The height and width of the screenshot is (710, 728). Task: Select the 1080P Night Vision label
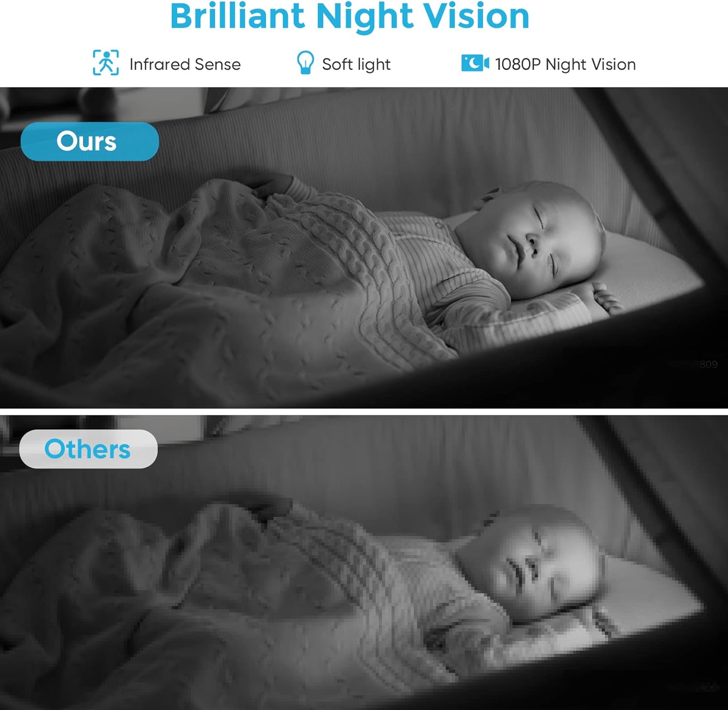coord(565,64)
